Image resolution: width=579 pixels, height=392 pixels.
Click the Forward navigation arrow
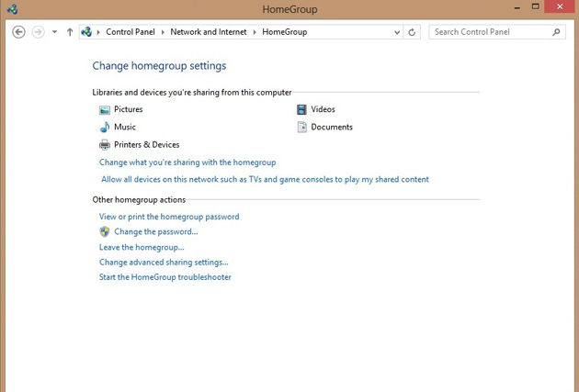(x=38, y=32)
